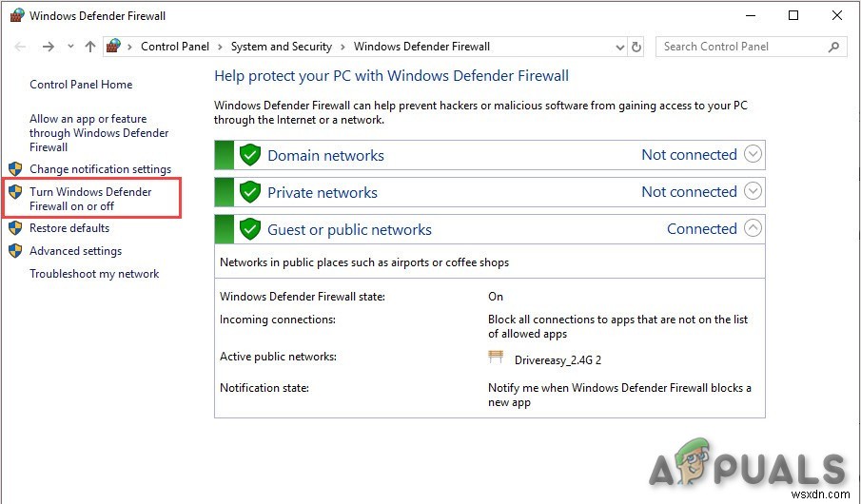Expand the chevron after System and Security breadcrumb
861x504 pixels.
pyautogui.click(x=342, y=47)
